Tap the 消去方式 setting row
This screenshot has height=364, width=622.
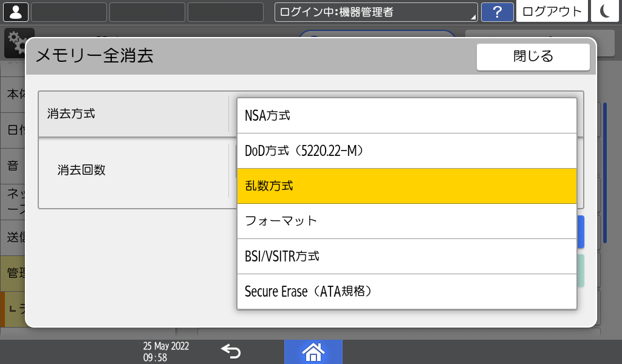[134, 113]
